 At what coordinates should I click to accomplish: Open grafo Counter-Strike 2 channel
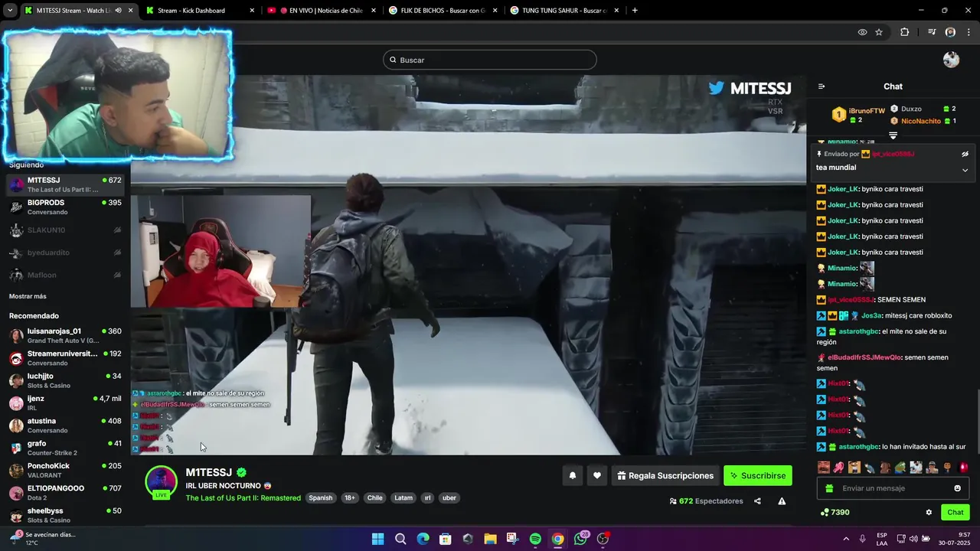[x=65, y=448]
